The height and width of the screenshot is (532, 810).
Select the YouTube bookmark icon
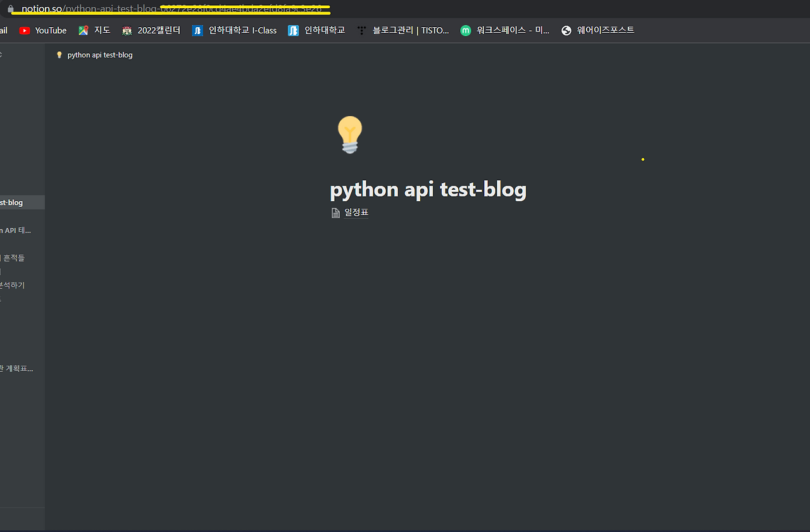click(24, 30)
